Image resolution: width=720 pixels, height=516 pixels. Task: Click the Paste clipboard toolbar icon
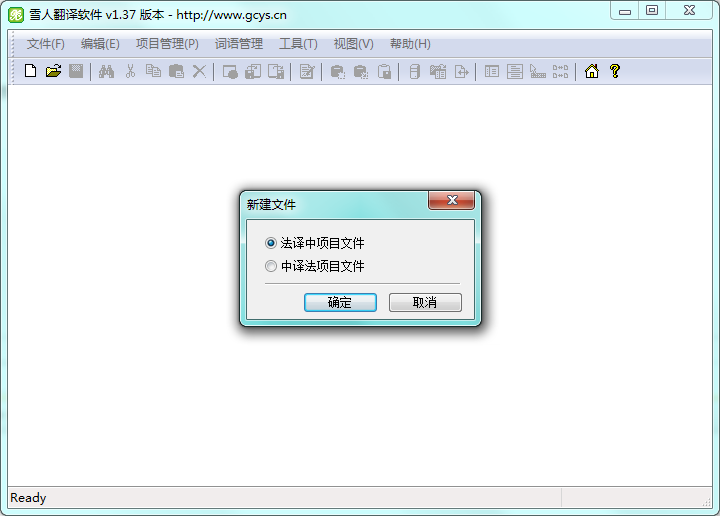[x=176, y=71]
